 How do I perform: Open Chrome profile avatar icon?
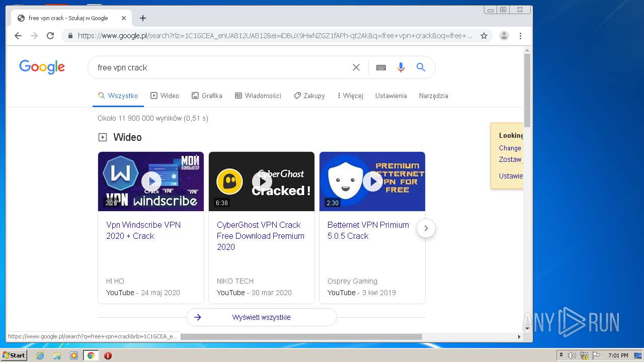(504, 36)
